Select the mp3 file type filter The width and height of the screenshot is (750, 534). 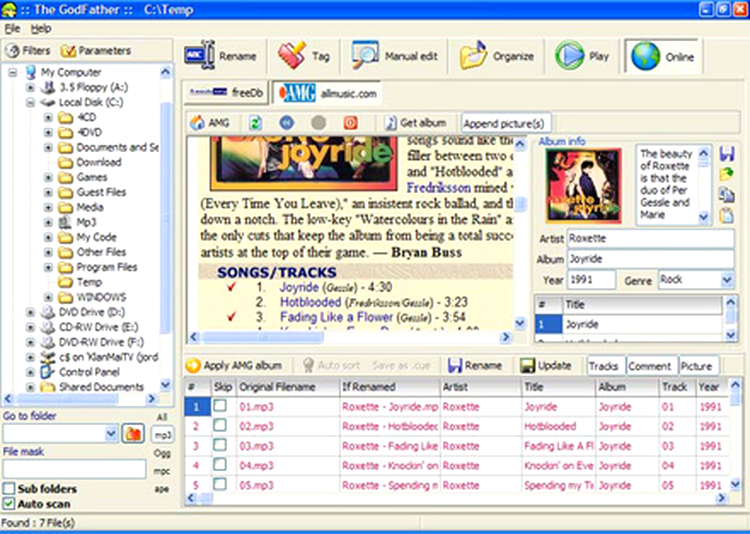click(x=163, y=435)
